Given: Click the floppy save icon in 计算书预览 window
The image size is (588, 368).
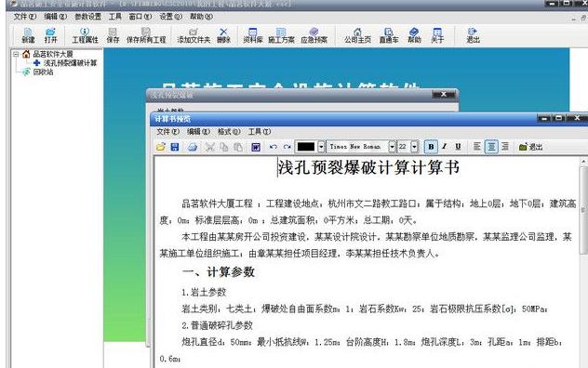Looking at the screenshot, I should point(174,147).
